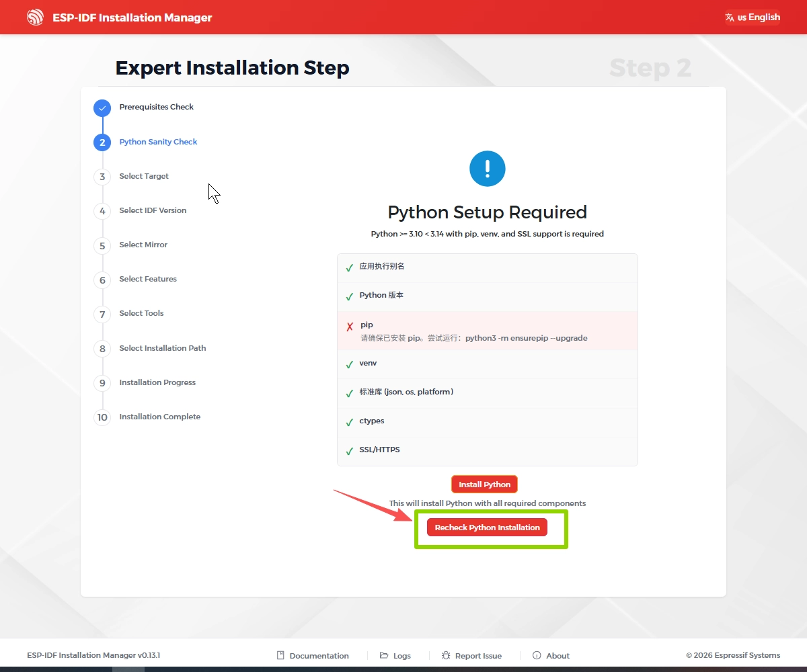Select the SSL/HTTPS row text

(x=379, y=450)
